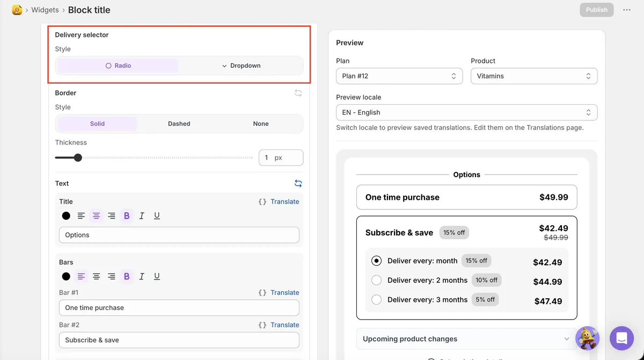
Task: Click the border Thickness slider handle
Action: click(78, 157)
